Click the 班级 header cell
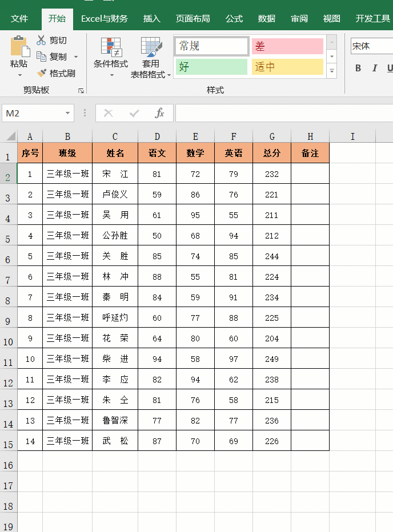 (x=67, y=153)
